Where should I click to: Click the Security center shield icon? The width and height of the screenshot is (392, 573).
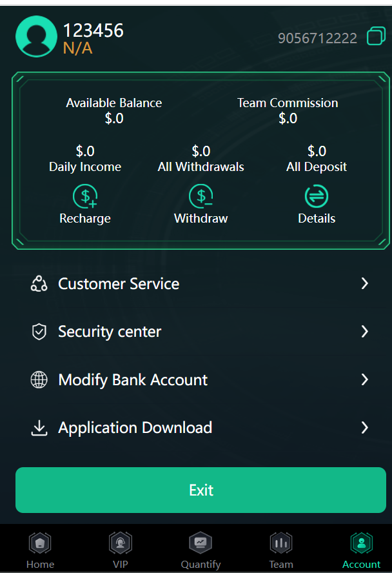(x=39, y=332)
